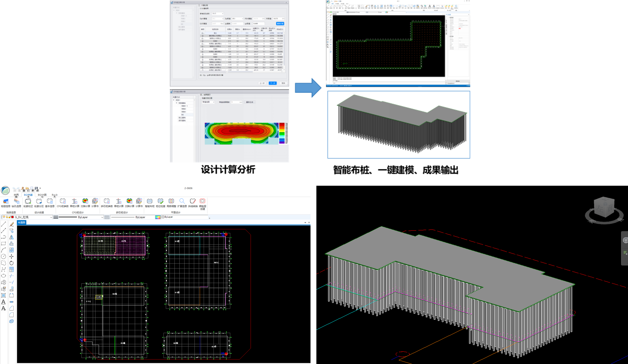Toggle layer on/off lightbulb icon
Screen dimensions: 628x364
4,217
